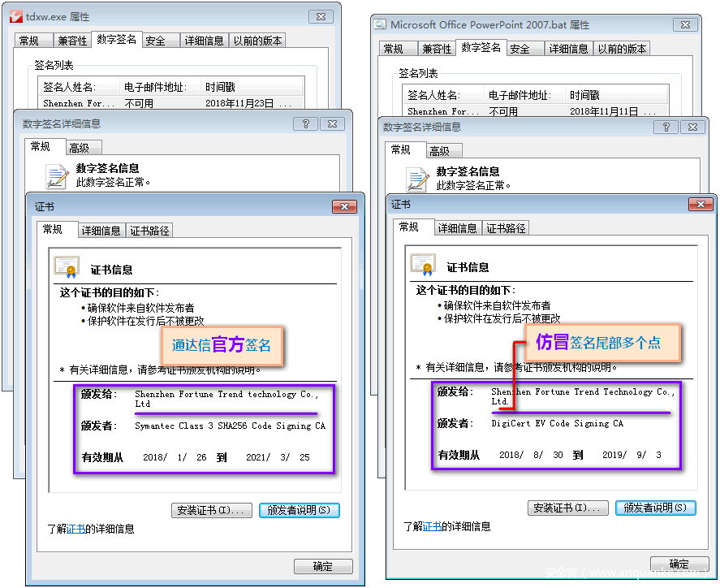Click 颁发者说明(S) in left certificate dialog
The height and width of the screenshot is (588, 720).
[300, 510]
